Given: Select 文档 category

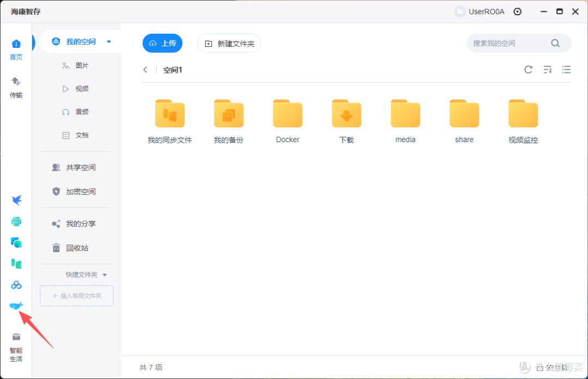Looking at the screenshot, I should 75,135.
